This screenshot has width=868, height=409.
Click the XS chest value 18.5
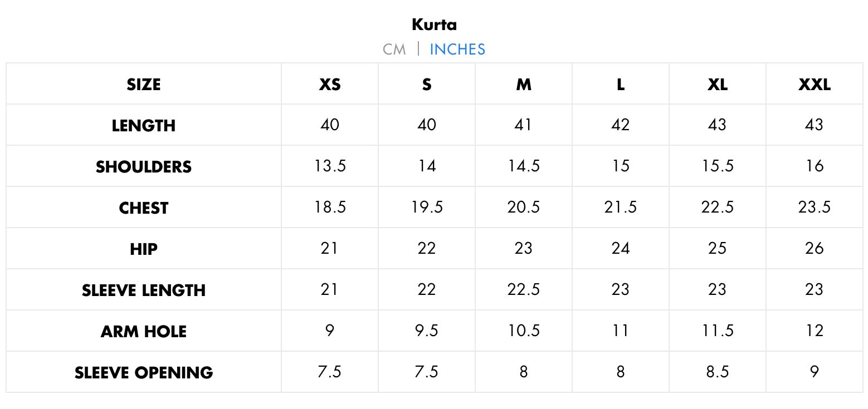pyautogui.click(x=330, y=208)
